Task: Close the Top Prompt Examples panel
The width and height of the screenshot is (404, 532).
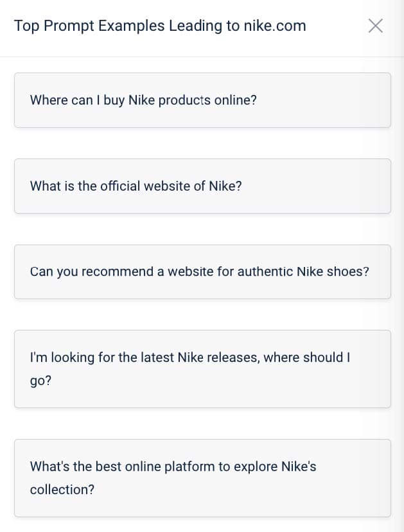Action: [x=376, y=26]
